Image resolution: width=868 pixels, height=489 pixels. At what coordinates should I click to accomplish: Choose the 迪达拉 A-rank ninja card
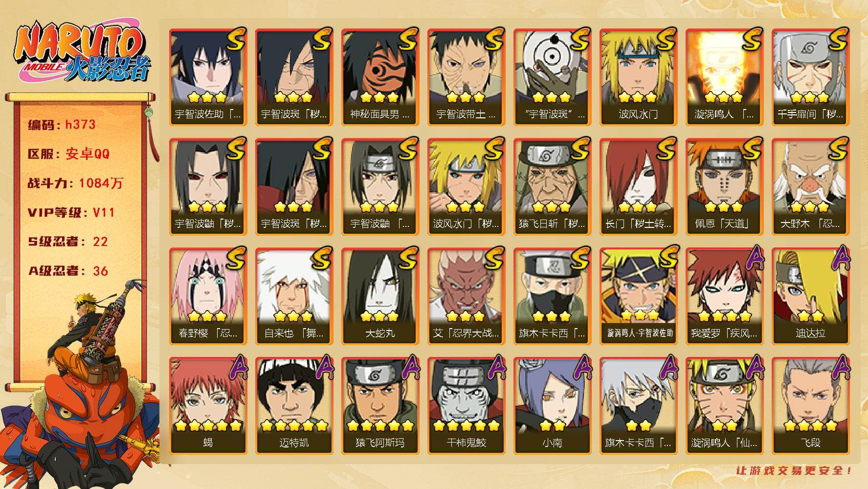(x=810, y=296)
